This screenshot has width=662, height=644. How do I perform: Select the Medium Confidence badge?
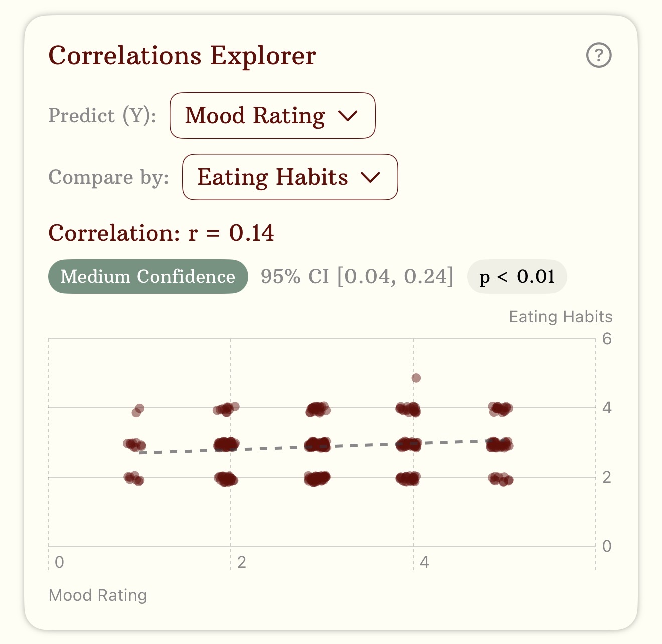pyautogui.click(x=148, y=276)
